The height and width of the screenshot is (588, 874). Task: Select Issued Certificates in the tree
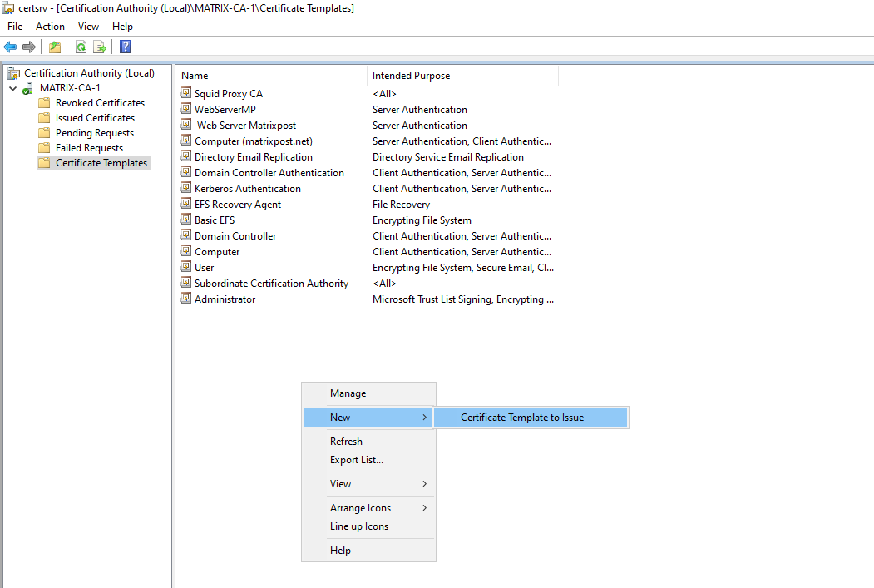95,118
